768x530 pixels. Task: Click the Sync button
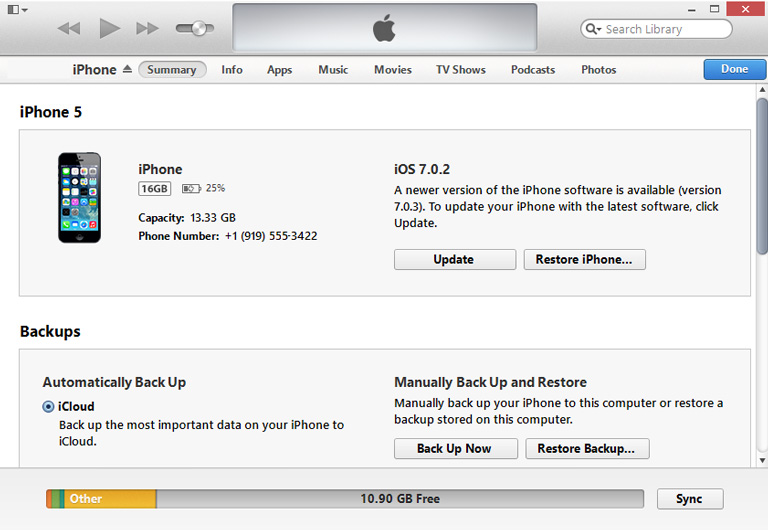click(690, 499)
